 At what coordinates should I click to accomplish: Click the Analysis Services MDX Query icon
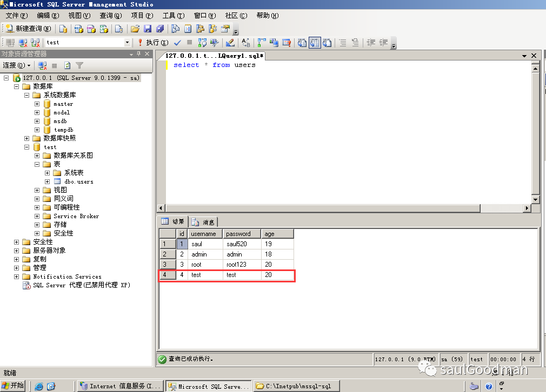[x=79, y=29]
